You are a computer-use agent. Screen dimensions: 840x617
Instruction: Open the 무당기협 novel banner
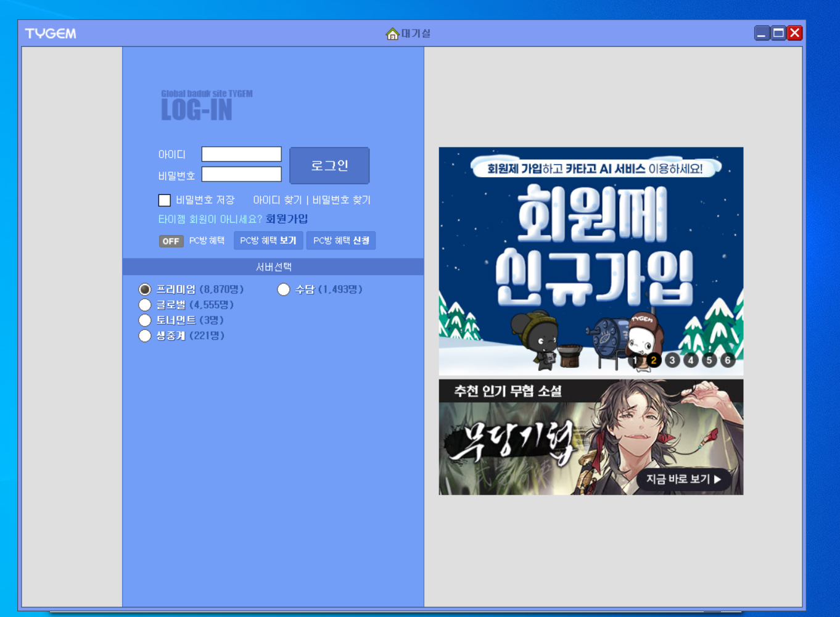[591, 437]
